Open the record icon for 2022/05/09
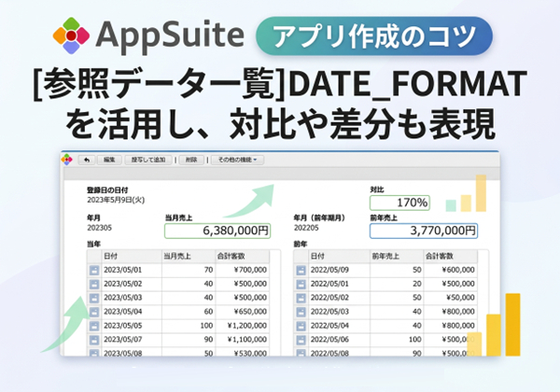560x392 pixels. [x=301, y=271]
